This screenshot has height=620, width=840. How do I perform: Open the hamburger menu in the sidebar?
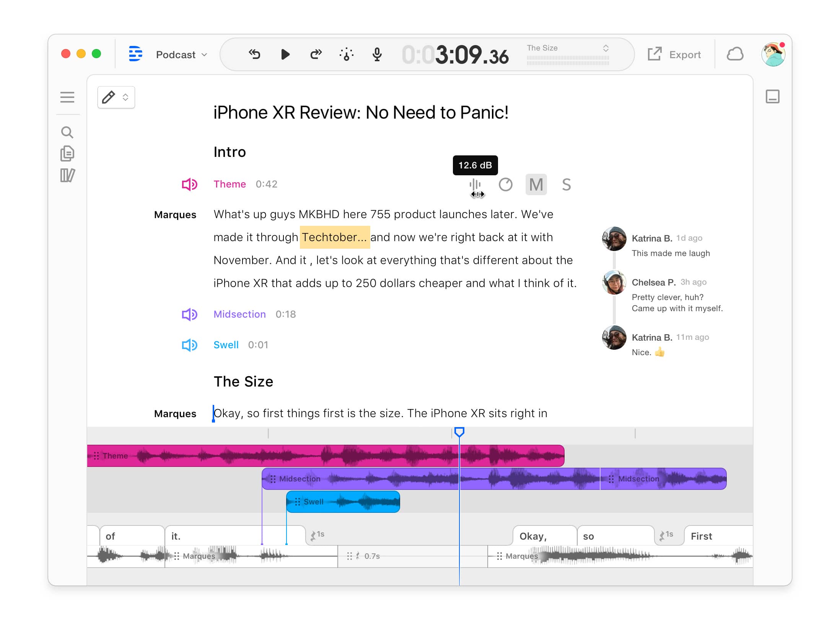[67, 97]
